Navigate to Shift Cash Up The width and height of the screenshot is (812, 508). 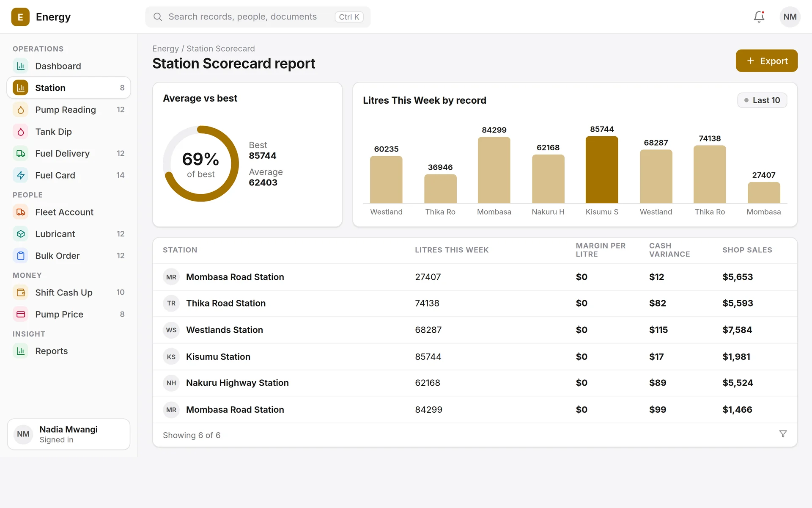(x=69, y=293)
